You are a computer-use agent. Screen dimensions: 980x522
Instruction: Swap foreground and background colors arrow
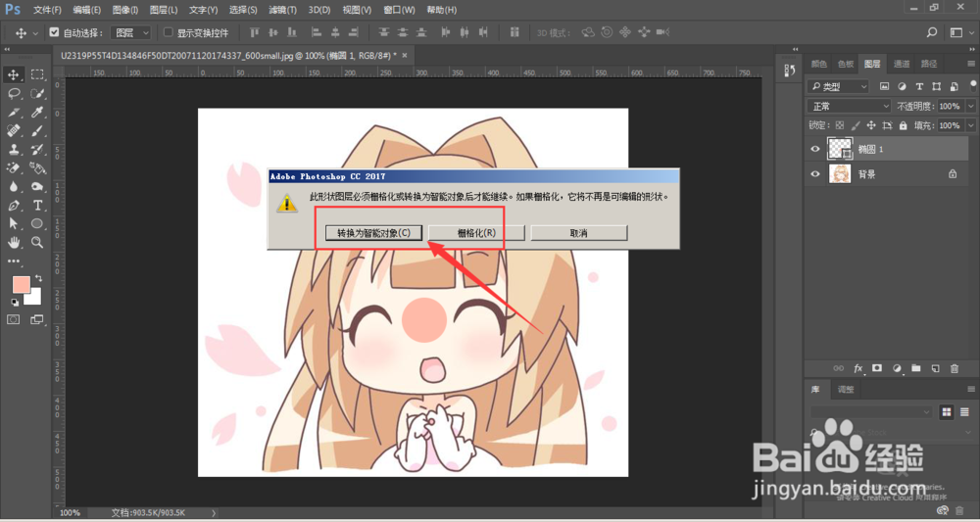coord(39,278)
